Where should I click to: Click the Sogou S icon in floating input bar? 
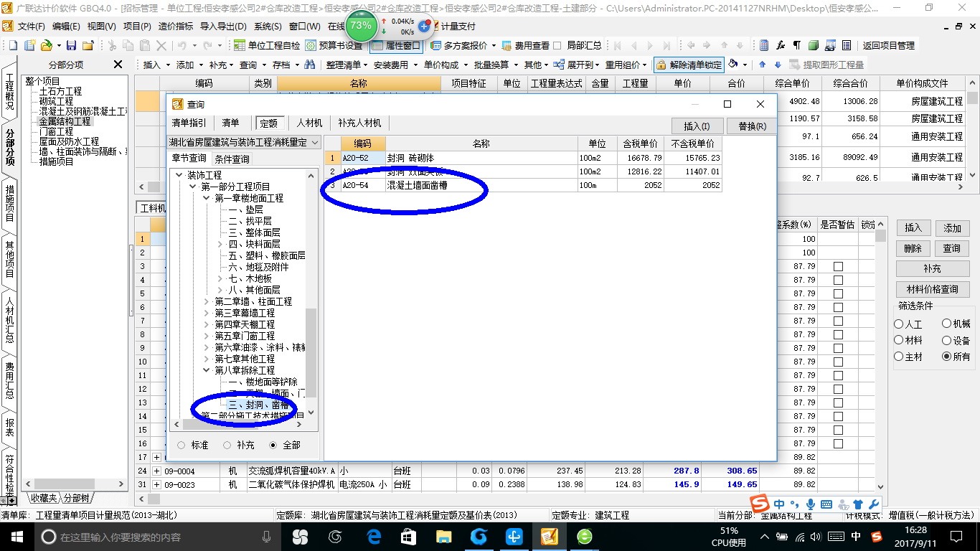[x=760, y=504]
